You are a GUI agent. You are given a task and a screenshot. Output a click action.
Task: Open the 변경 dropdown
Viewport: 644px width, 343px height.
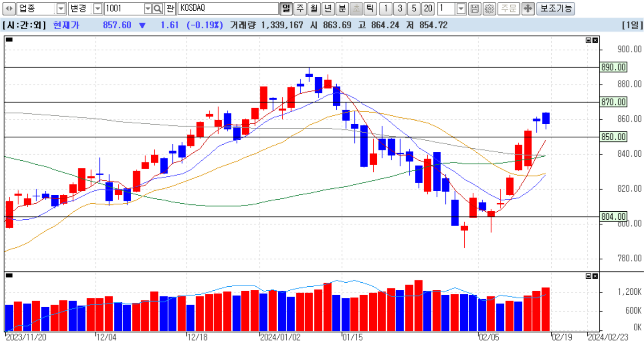(x=98, y=8)
